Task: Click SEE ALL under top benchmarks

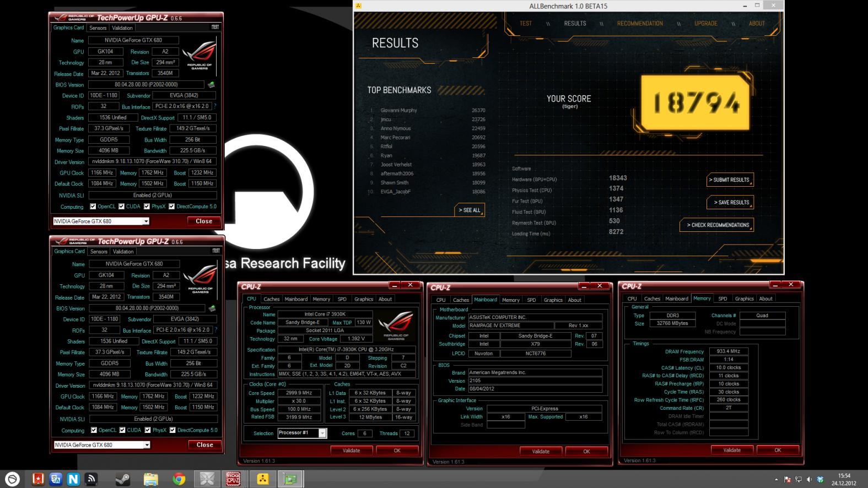Action: 470,210
